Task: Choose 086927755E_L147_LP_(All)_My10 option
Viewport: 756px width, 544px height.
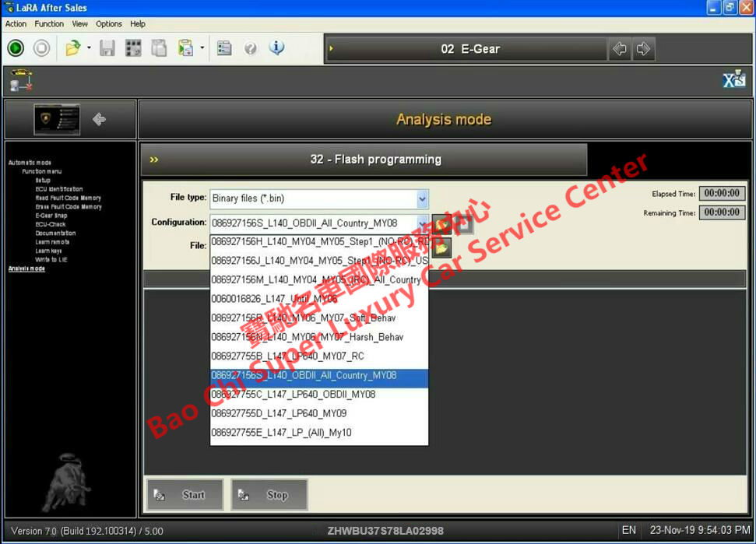Action: [x=319, y=433]
